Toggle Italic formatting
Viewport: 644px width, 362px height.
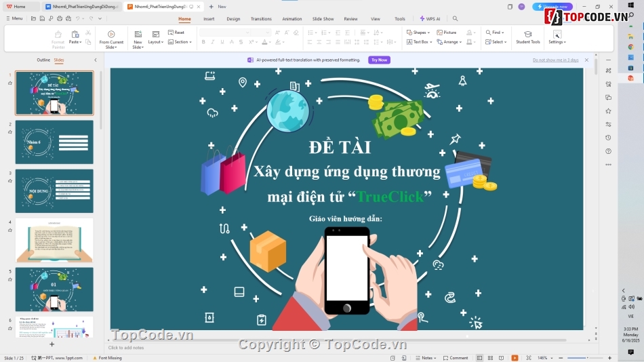(x=212, y=42)
